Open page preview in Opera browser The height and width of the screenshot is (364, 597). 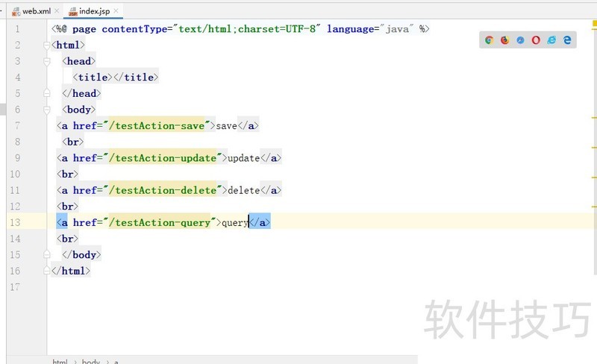pyautogui.click(x=536, y=40)
